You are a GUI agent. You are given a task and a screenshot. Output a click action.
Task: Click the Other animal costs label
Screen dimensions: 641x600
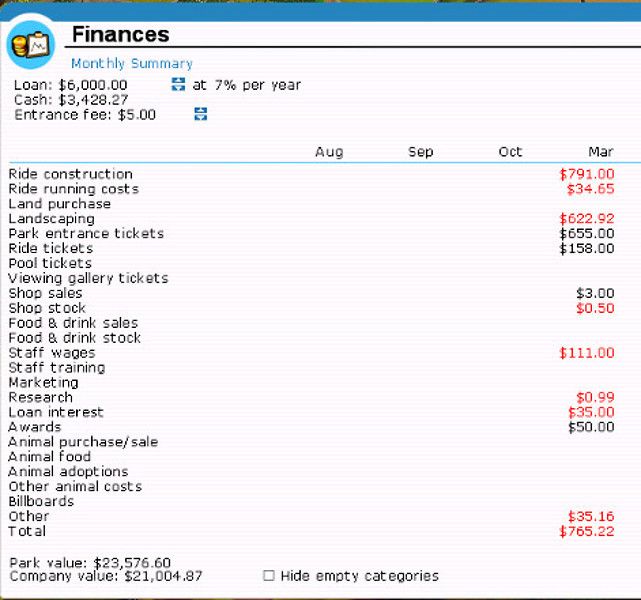pyautogui.click(x=75, y=486)
